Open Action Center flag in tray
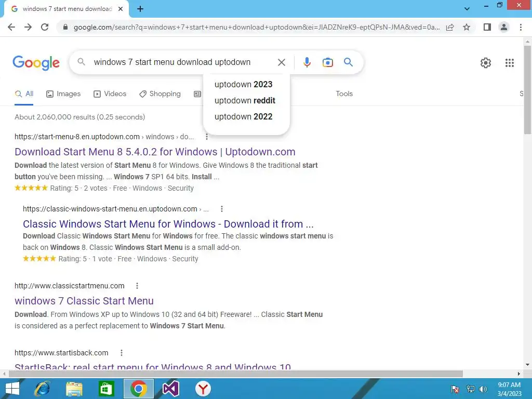532x399 pixels. point(455,389)
